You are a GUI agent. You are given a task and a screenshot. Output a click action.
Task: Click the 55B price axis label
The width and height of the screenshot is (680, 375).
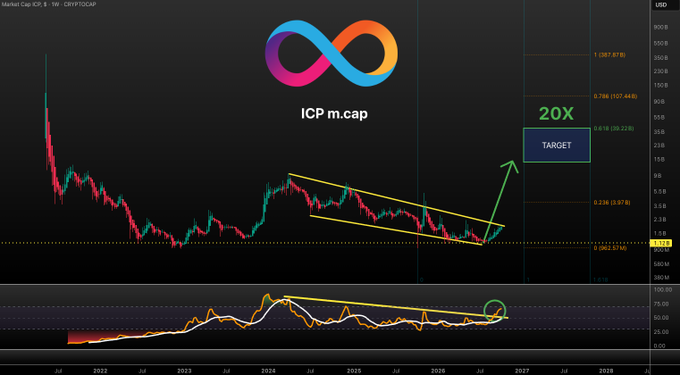pos(659,117)
